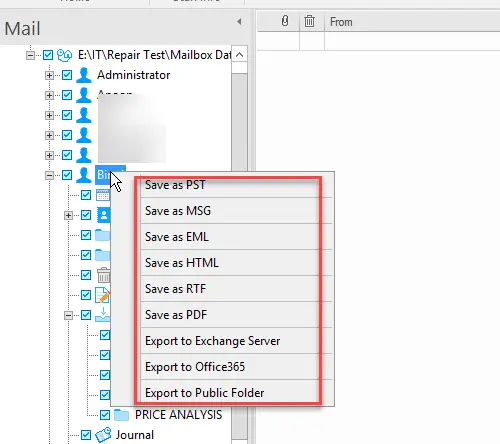Click the mailbox database icon
Screen dimensions: 500x444
coord(64,55)
